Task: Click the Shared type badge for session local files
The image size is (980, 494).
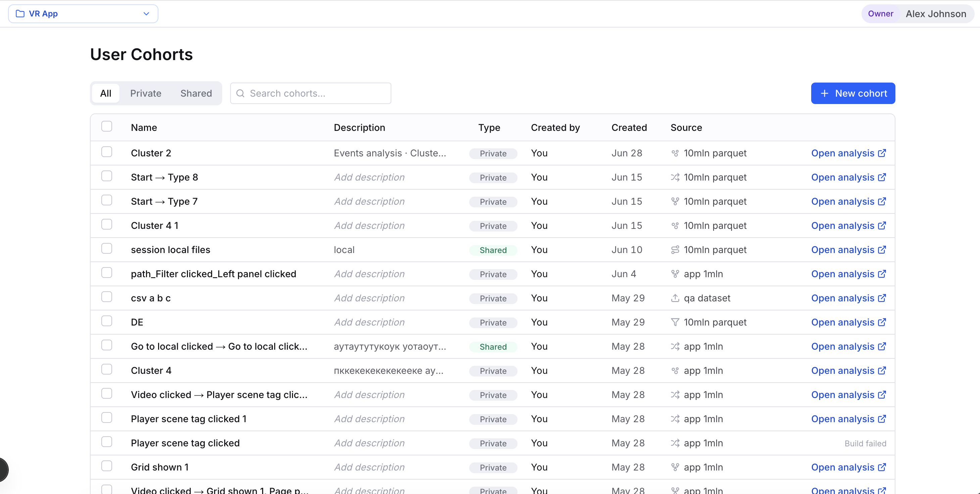Action: 493,250
